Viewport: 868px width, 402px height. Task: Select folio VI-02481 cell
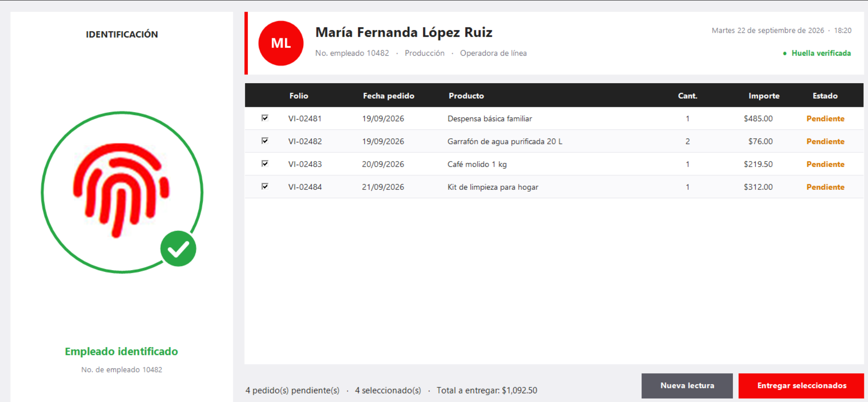point(305,119)
